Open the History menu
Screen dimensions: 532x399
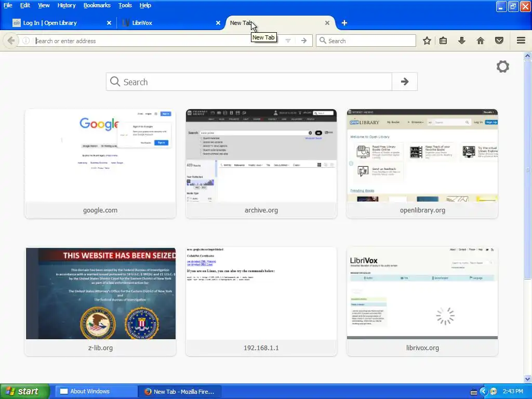tap(66, 5)
